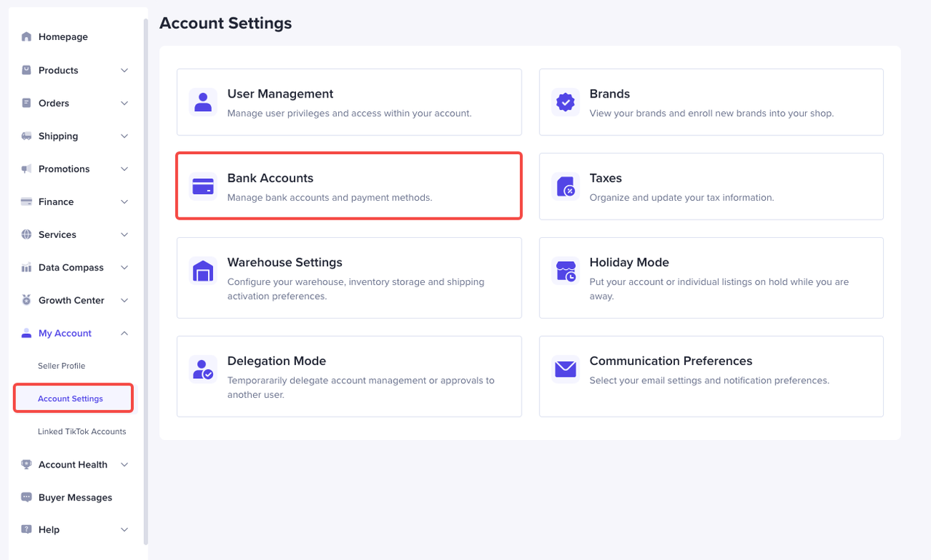The width and height of the screenshot is (931, 560).
Task: Click the Taxes document icon
Action: [x=565, y=186]
